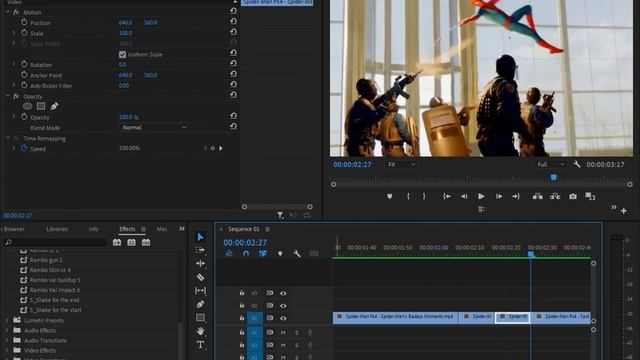The height and width of the screenshot is (360, 640).
Task: Open Program monitor button editor plus
Action: 624,211
